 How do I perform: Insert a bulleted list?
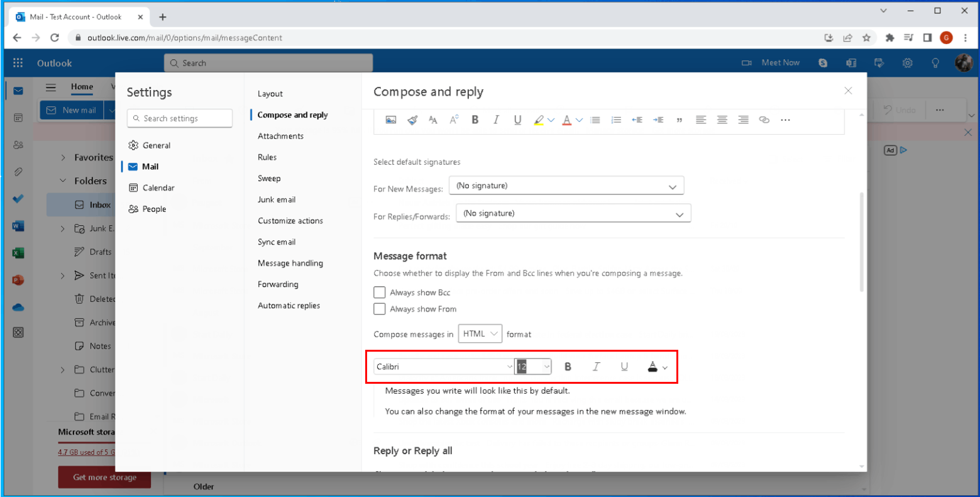pos(596,120)
